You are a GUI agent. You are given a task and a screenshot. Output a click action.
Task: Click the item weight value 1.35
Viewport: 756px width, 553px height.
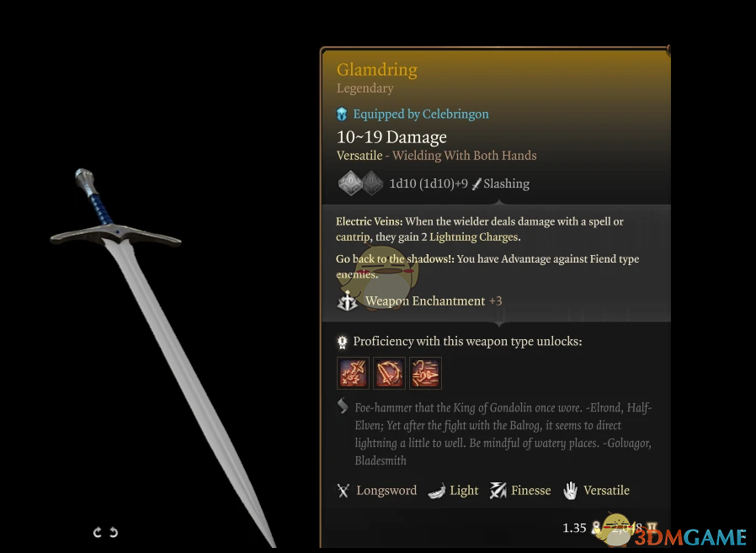pyautogui.click(x=574, y=528)
